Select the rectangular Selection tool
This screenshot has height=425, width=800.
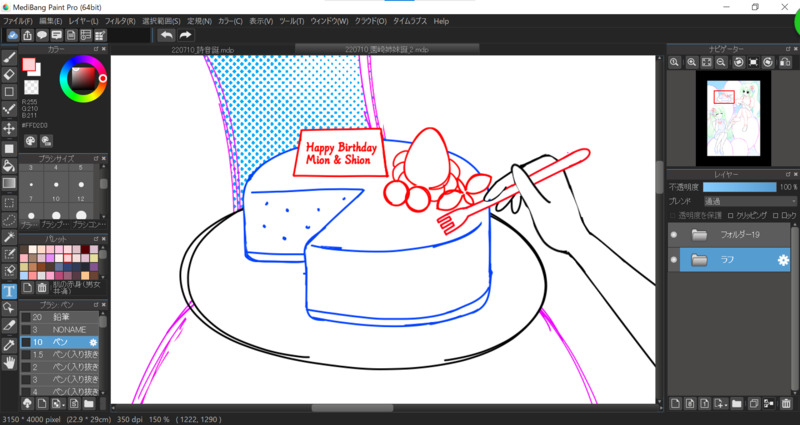(9, 203)
